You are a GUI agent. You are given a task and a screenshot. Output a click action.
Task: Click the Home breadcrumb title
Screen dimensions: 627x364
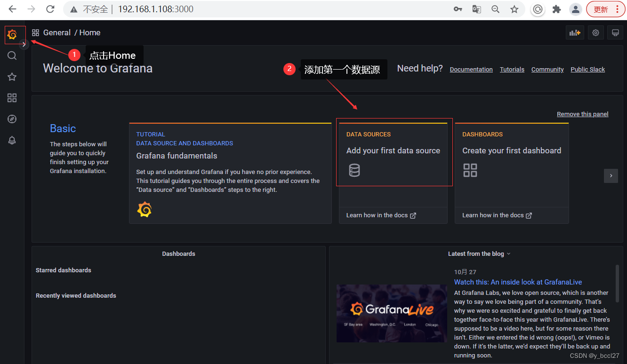pyautogui.click(x=90, y=32)
